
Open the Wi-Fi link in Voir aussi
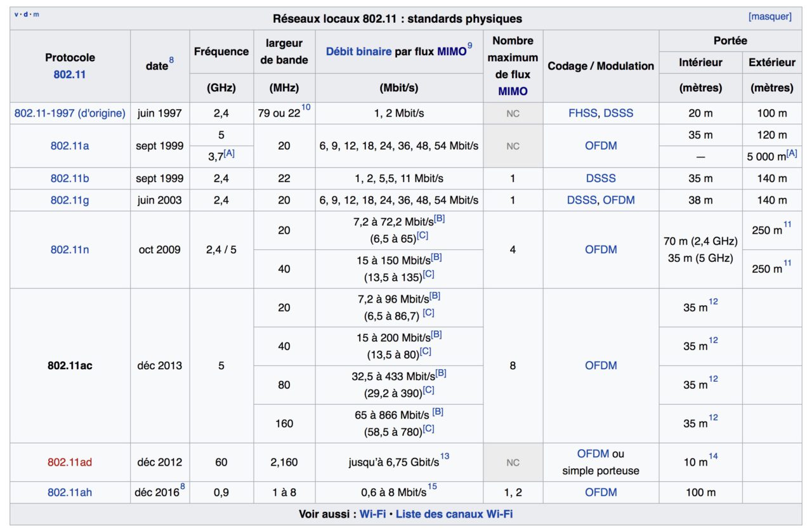pos(374,514)
